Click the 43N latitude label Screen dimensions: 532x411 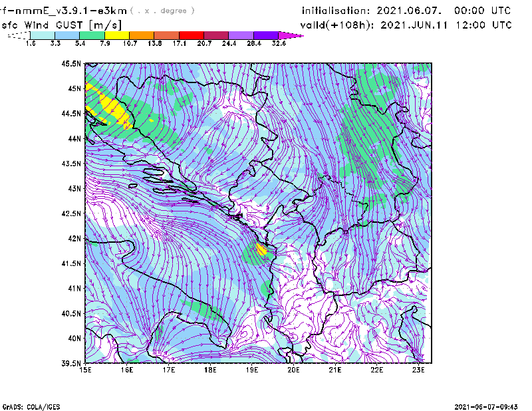click(x=74, y=188)
